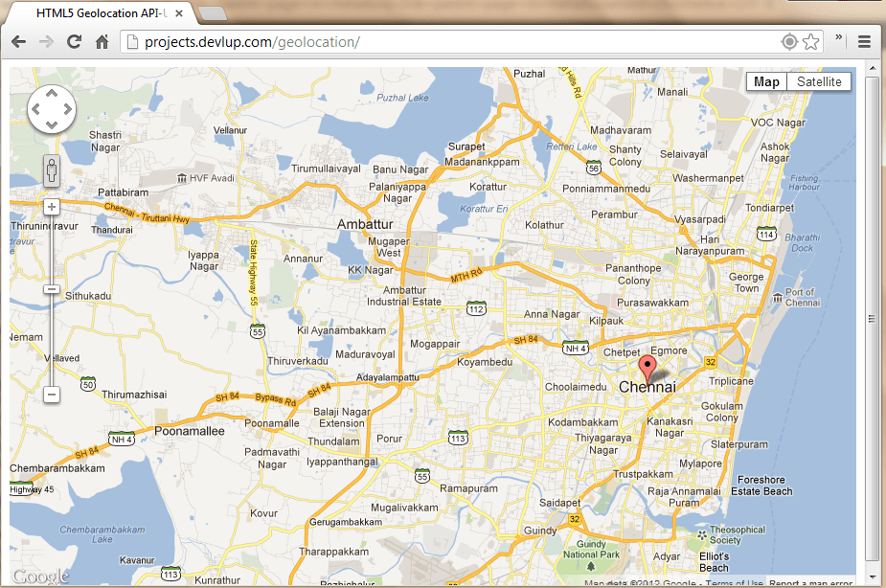Reload the page with the refresh icon
This screenshot has height=588, width=886.
[x=74, y=41]
